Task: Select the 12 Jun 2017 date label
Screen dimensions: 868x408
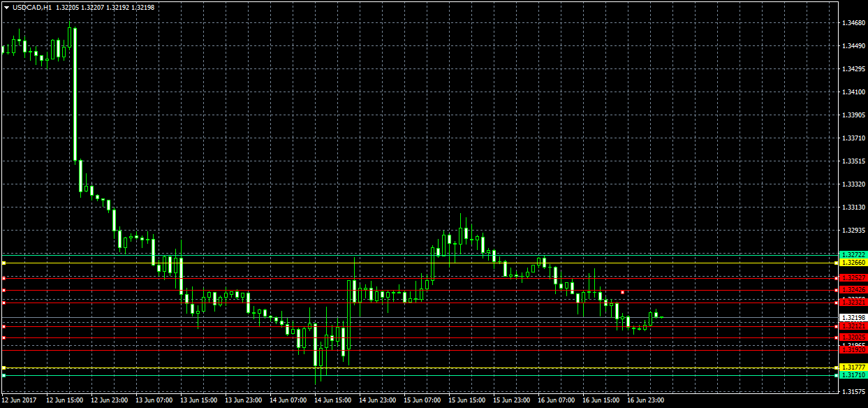Action: pyautogui.click(x=20, y=400)
